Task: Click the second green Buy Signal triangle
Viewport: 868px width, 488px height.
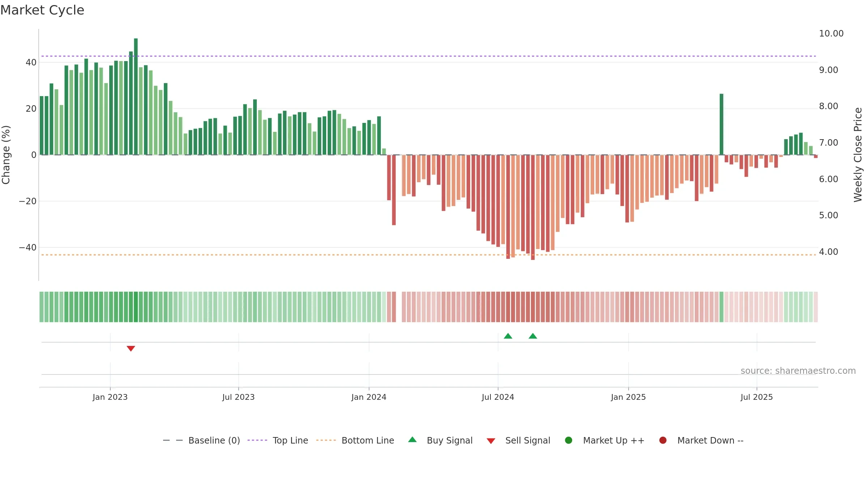Action: 533,336
